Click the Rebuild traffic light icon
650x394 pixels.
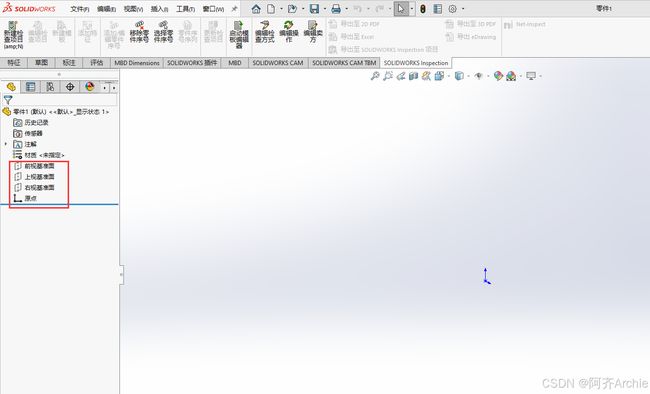click(x=423, y=9)
